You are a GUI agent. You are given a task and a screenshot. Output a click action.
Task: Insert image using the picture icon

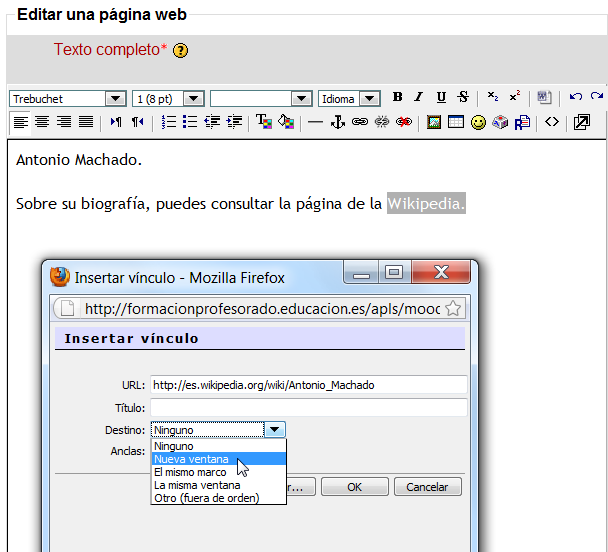coord(434,122)
